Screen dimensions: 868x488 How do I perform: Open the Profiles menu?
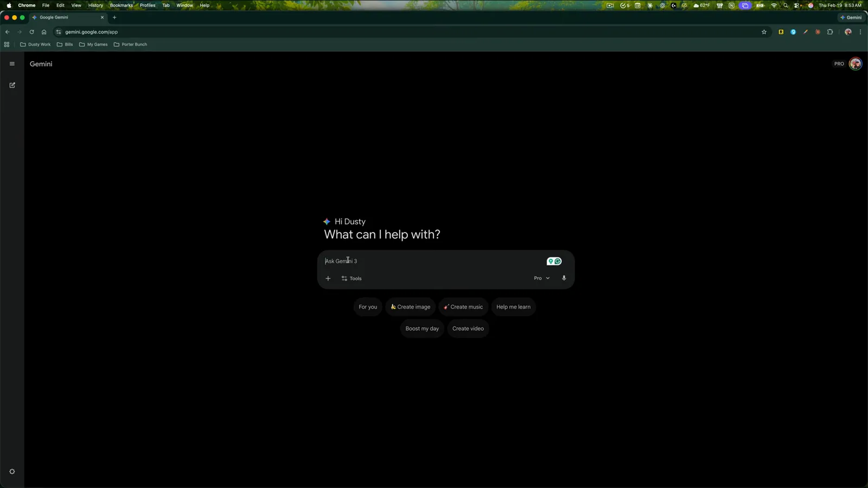(148, 5)
